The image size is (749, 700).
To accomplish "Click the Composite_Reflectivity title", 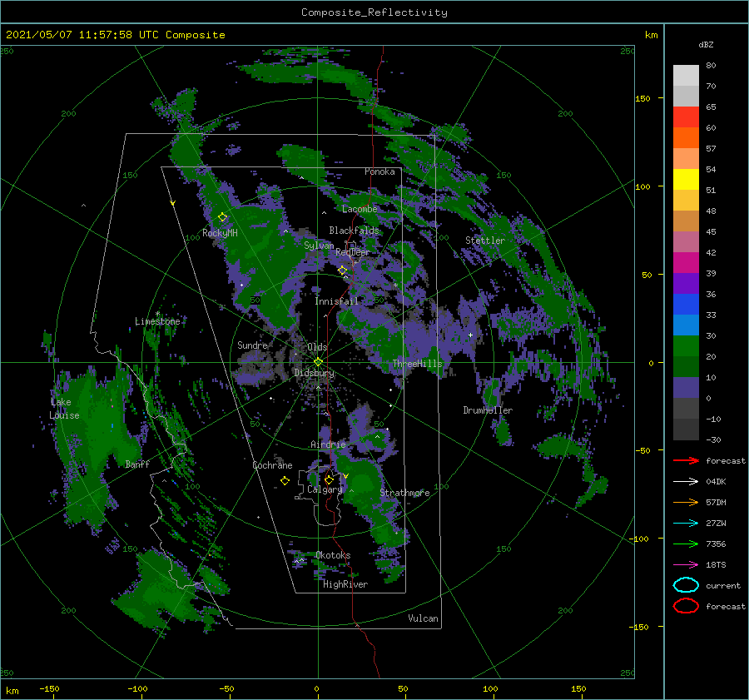I will (x=374, y=12).
